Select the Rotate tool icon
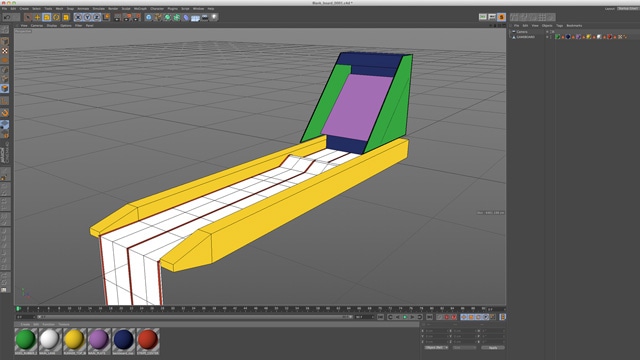 [56, 17]
